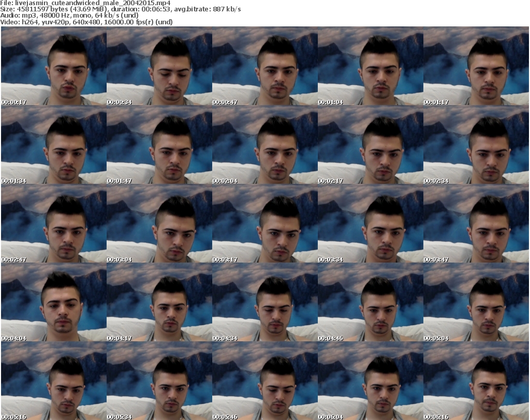The image size is (530, 420).
Task: Click the File name line ending in .mp4
Action: pyautogui.click(x=85, y=3)
